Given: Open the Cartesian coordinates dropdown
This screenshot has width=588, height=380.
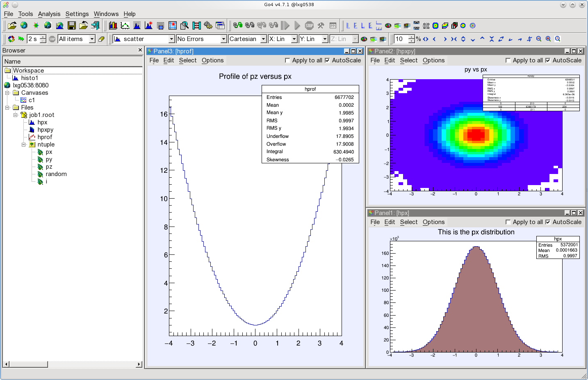Looking at the screenshot, I should [x=263, y=39].
